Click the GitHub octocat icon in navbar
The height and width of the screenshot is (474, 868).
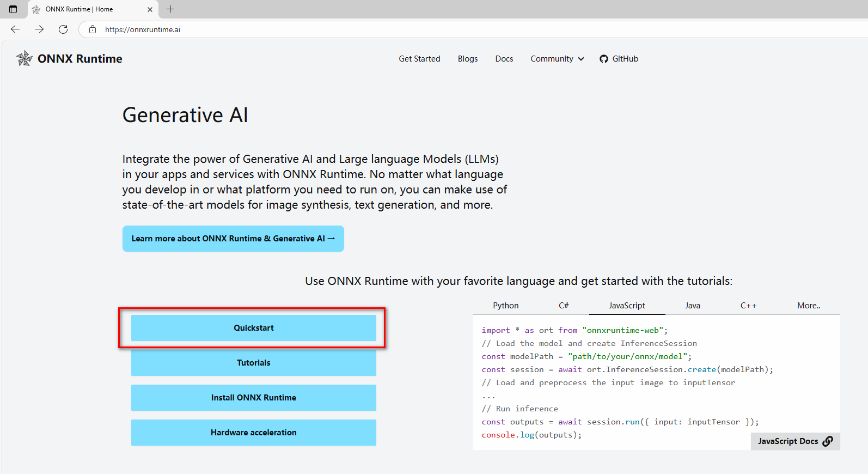[603, 59]
